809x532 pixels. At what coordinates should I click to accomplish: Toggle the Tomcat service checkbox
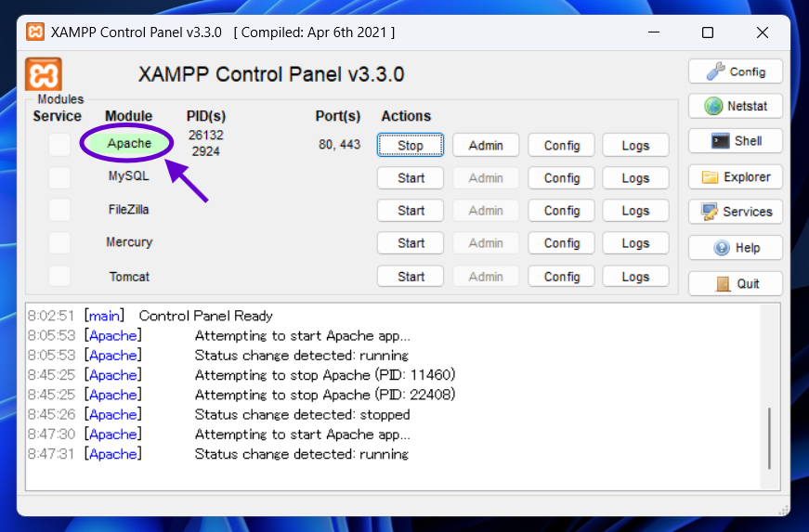[x=59, y=277]
